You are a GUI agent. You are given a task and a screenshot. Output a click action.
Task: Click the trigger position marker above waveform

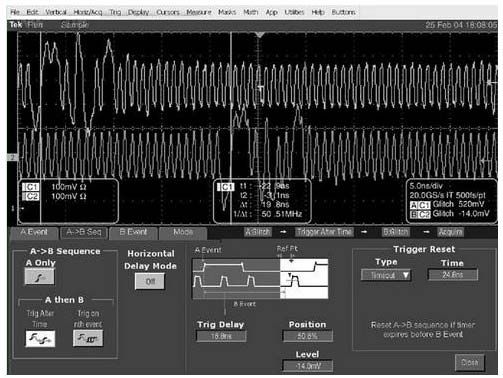click(260, 35)
